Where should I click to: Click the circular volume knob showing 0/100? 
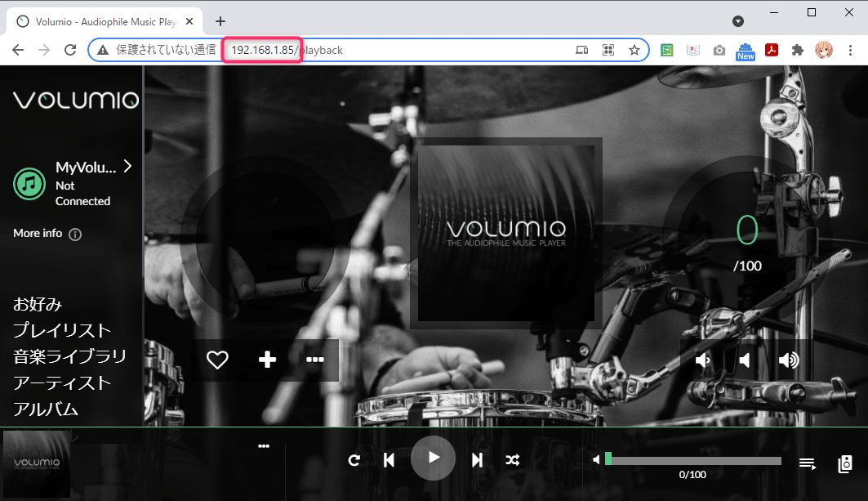coord(747,239)
